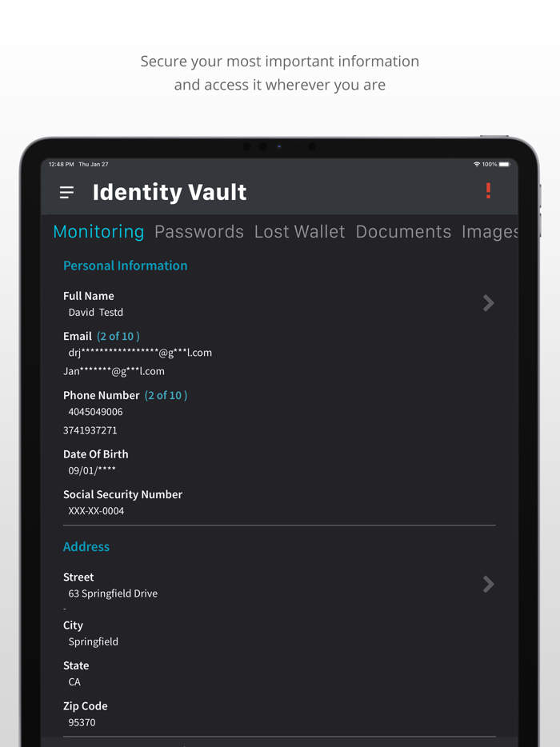Select the Address section heading
Viewport: 560px width, 747px height.
click(x=86, y=546)
